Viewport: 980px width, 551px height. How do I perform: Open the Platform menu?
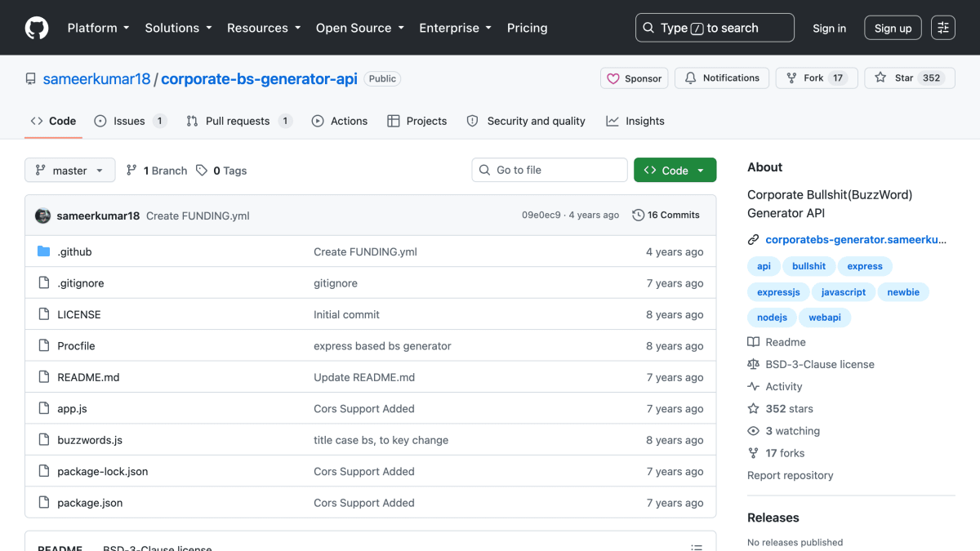98,28
